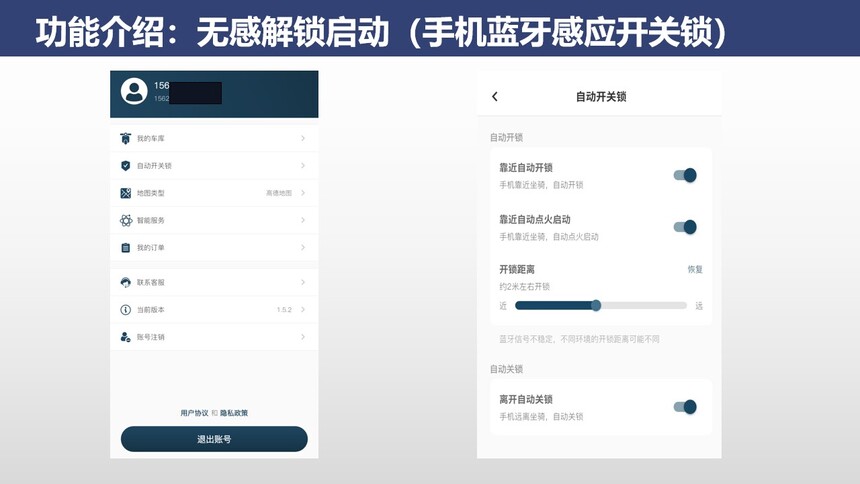Click the 地图类型 map icon

point(126,193)
